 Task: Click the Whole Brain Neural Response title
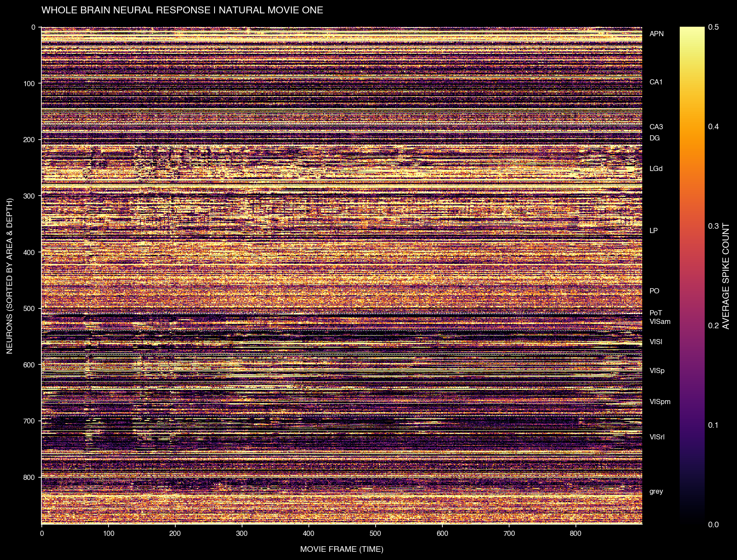[182, 10]
